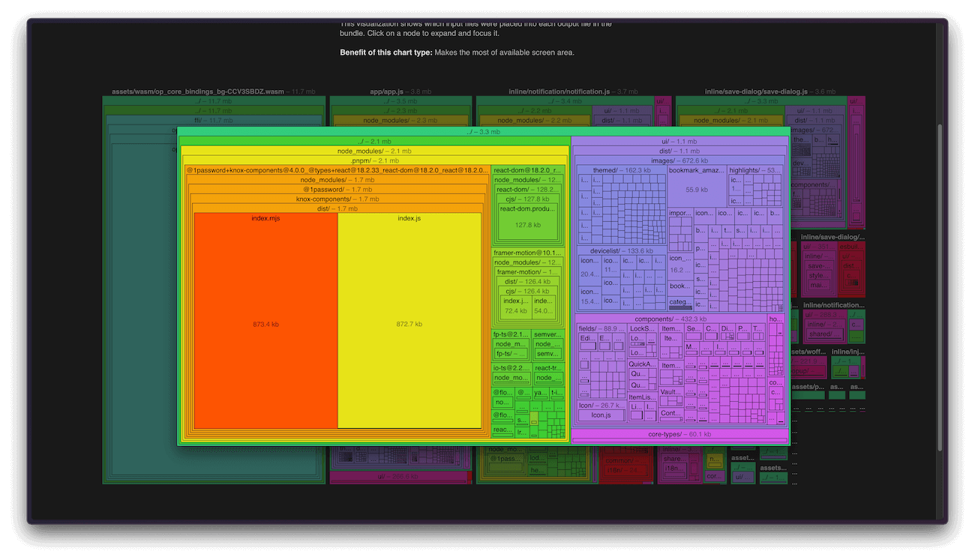This screenshot has height=560, width=975.
Task: Click the core-types/ bar (60.1 kb)
Action: pyautogui.click(x=679, y=434)
